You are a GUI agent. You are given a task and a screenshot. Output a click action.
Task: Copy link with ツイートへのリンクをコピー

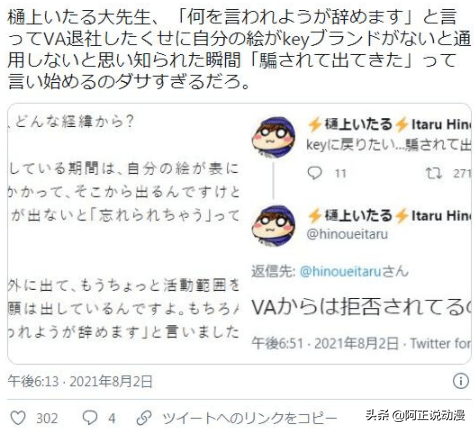pos(250,418)
